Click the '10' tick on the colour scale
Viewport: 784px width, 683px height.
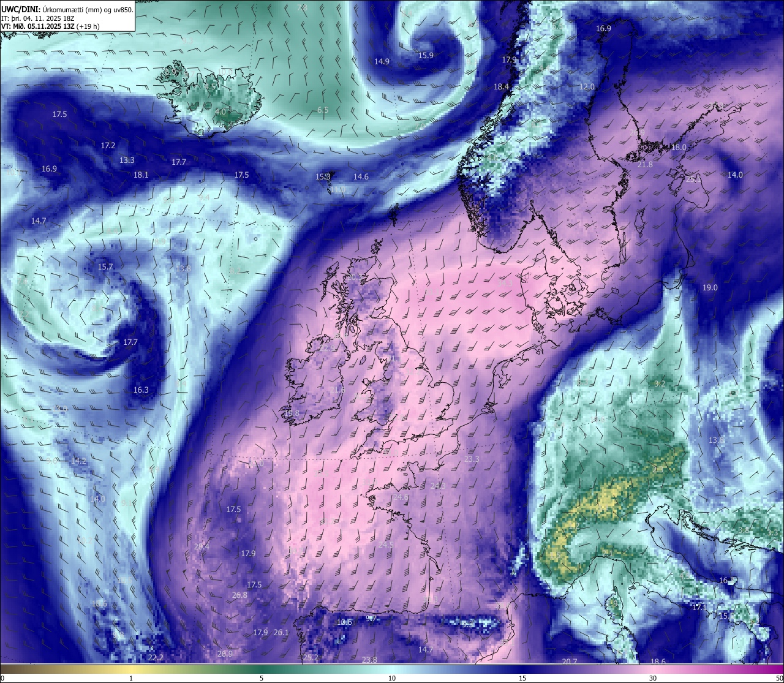coord(392,679)
